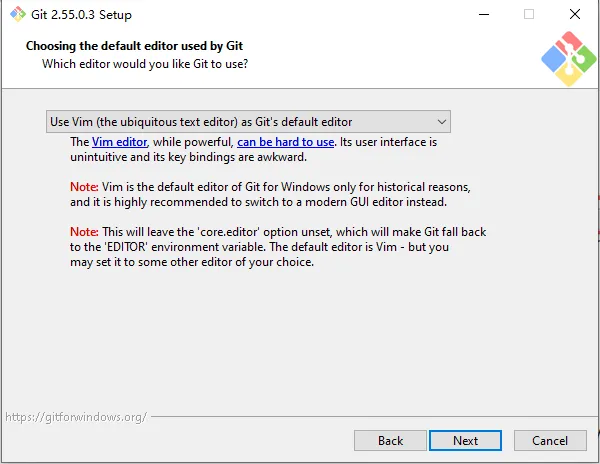The width and height of the screenshot is (600, 464).
Task: Go to the previous page with Back
Action: [x=390, y=441]
